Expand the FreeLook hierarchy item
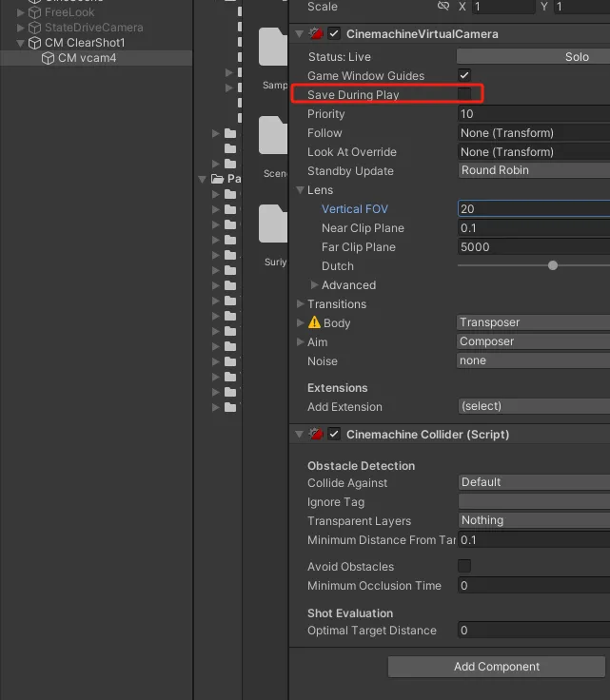The width and height of the screenshot is (610, 700). click(x=20, y=12)
